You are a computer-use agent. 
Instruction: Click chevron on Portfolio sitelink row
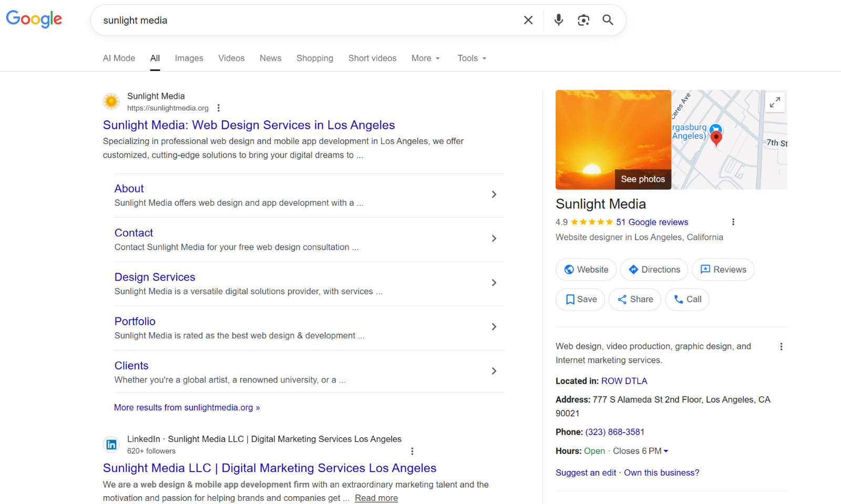click(x=494, y=327)
